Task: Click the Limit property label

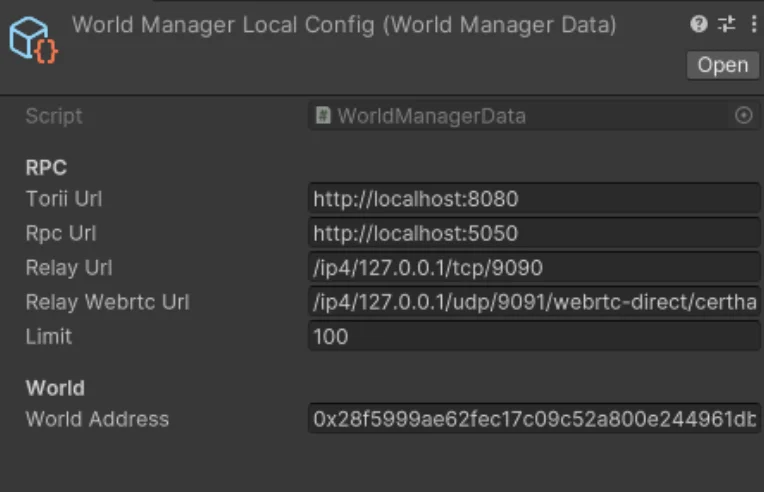Action: pyautogui.click(x=48, y=337)
